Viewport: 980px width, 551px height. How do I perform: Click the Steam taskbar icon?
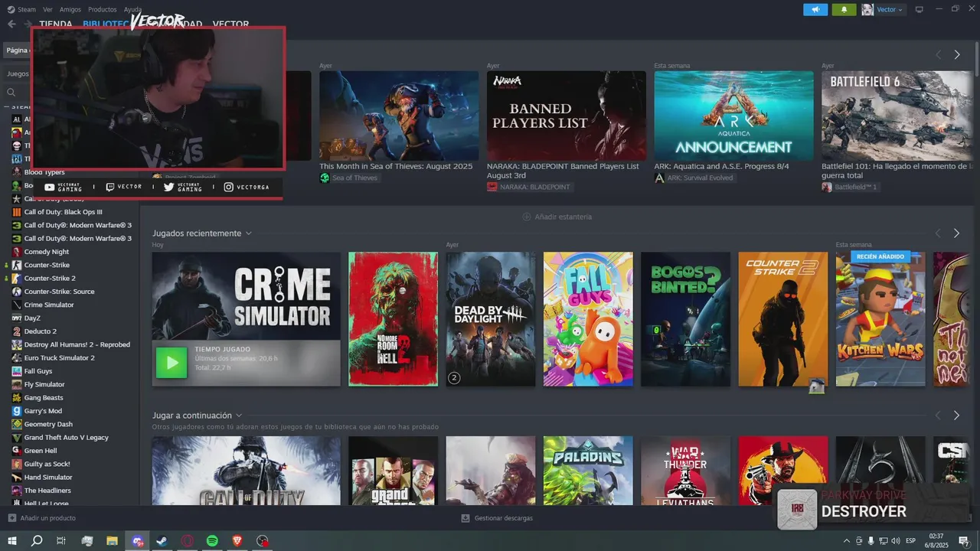(162, 541)
